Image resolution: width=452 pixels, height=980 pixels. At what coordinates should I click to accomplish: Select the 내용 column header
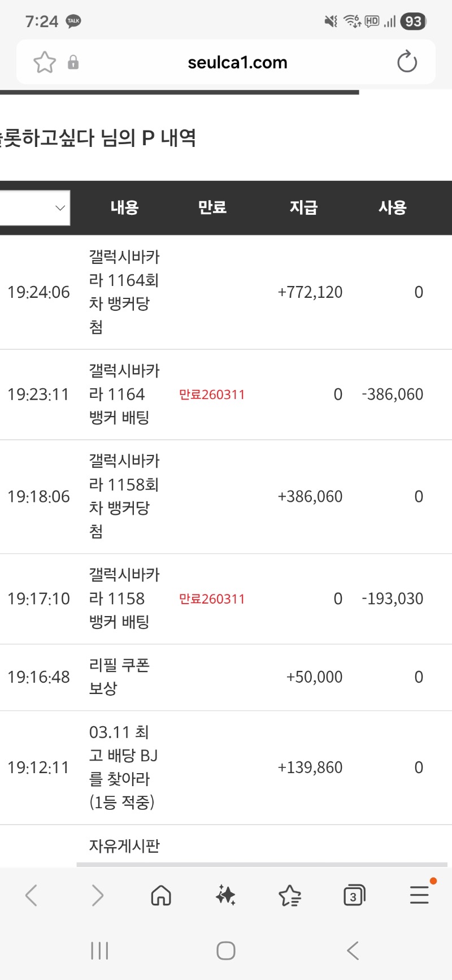124,207
